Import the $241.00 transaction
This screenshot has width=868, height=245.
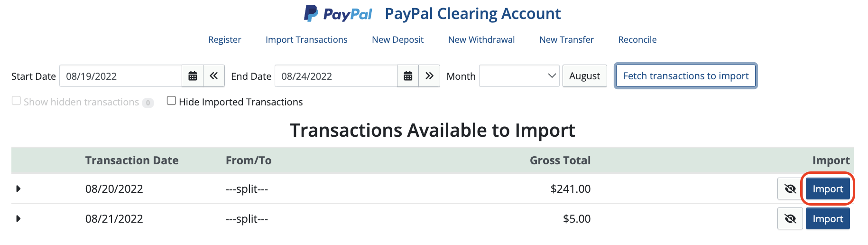tap(828, 189)
